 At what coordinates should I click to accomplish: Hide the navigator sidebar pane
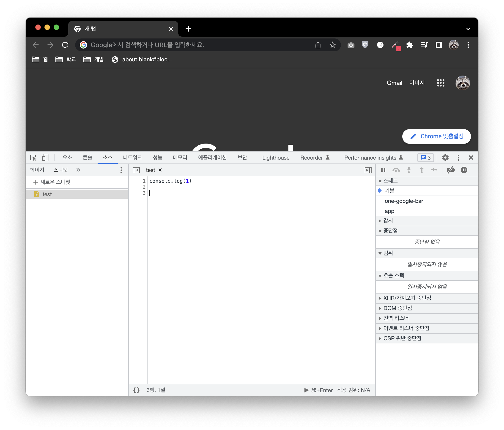(x=136, y=170)
